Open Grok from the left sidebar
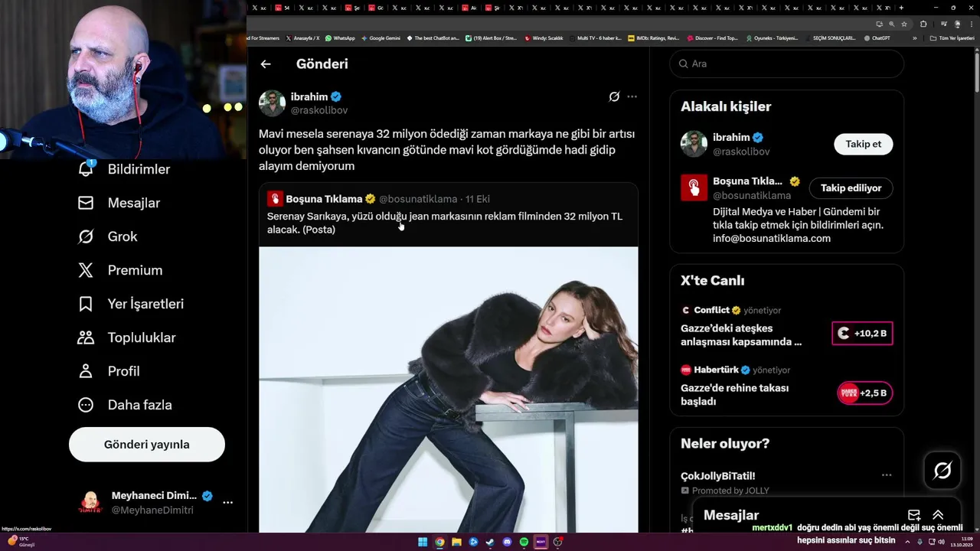 coord(107,236)
